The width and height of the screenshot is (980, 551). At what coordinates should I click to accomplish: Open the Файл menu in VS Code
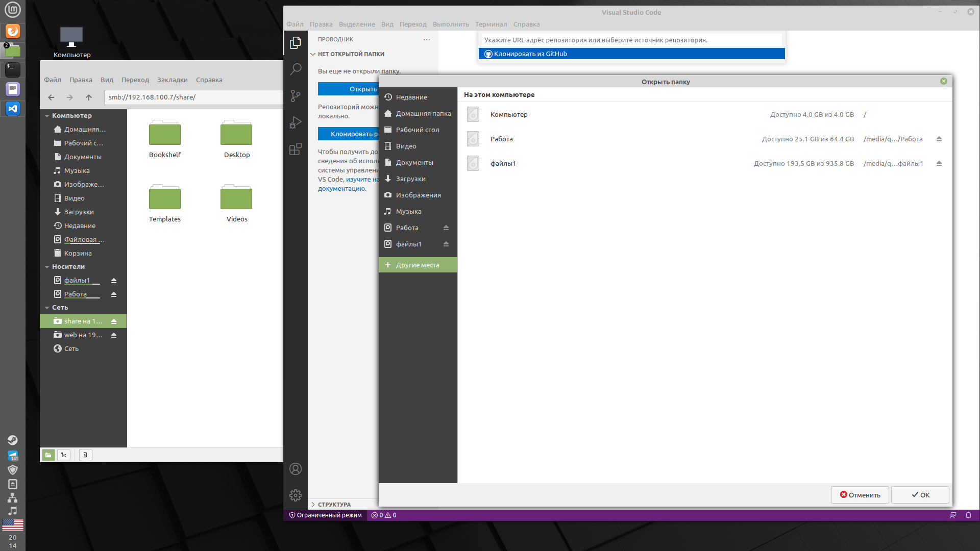295,24
